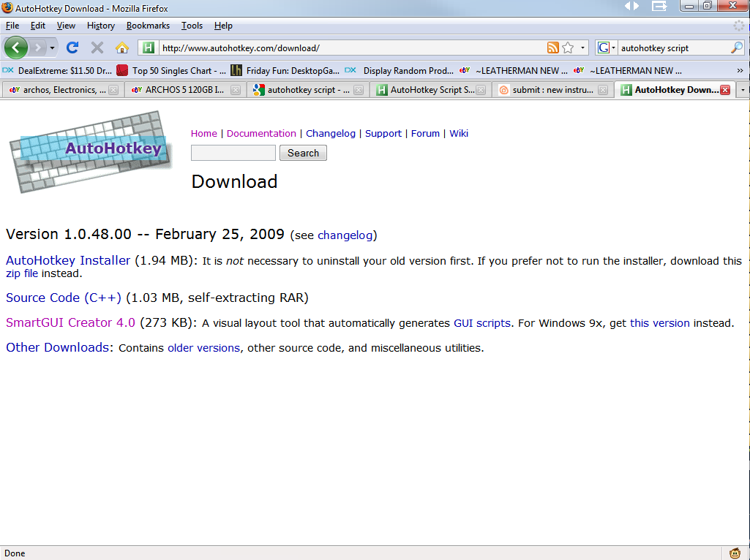This screenshot has width=750, height=560.
Task: Open the 'Top 50 Singles Chart' bookmark
Action: click(171, 71)
